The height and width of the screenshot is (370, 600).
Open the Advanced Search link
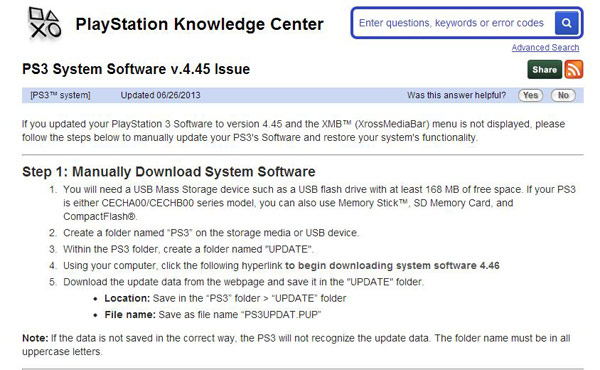[x=545, y=47]
